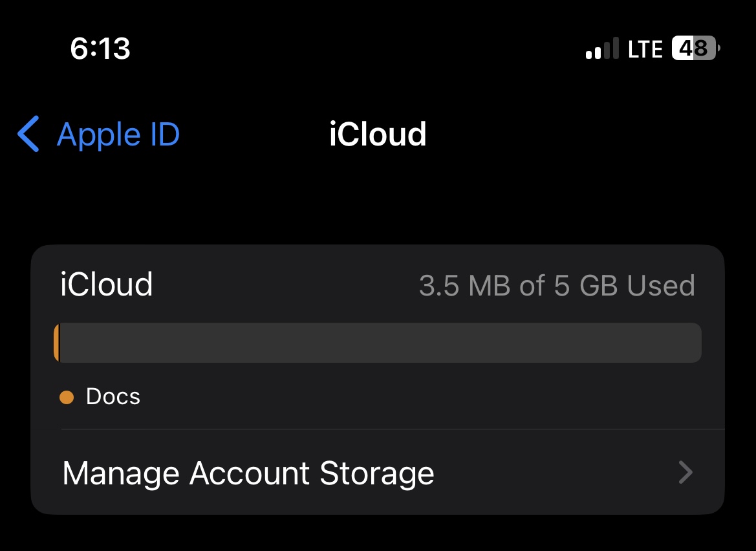Tap the iCloud storage usage bar
This screenshot has height=551, width=756.
click(378, 343)
